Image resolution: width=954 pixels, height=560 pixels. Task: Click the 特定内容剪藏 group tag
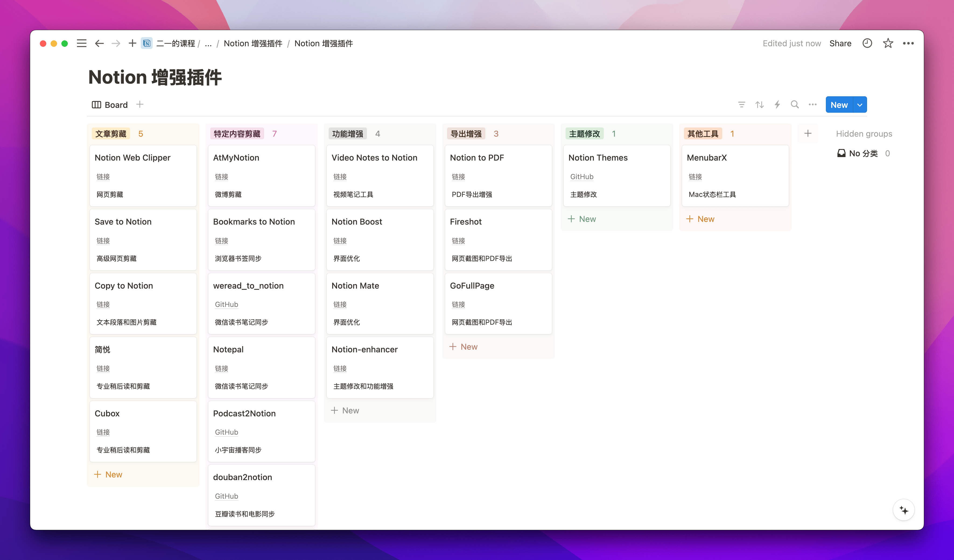[237, 134]
